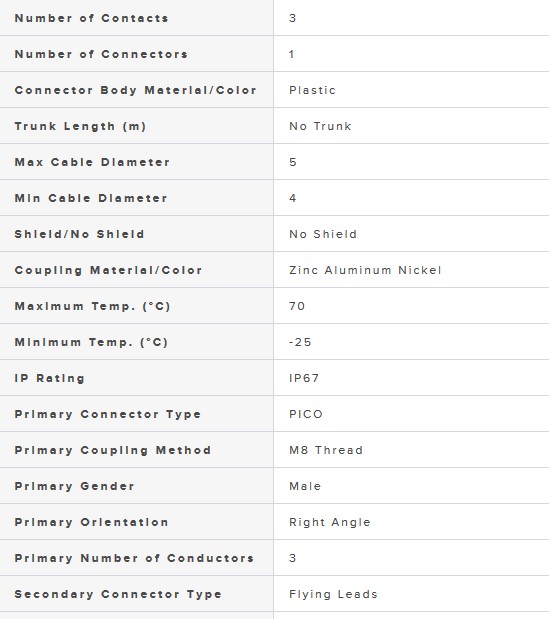This screenshot has height=619, width=549.
Task: Select the Male gender value
Action: tap(305, 486)
